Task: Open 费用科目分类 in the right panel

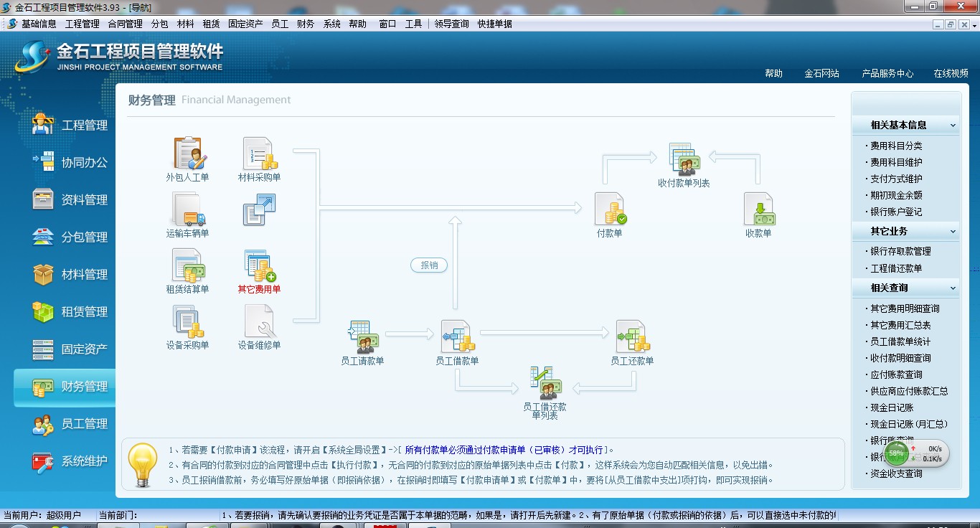Action: pos(897,146)
